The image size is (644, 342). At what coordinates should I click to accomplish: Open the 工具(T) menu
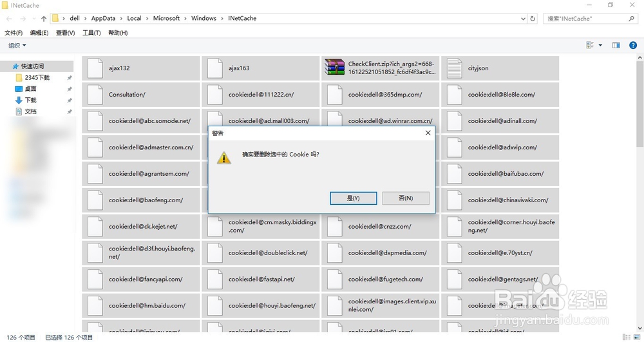(x=91, y=33)
